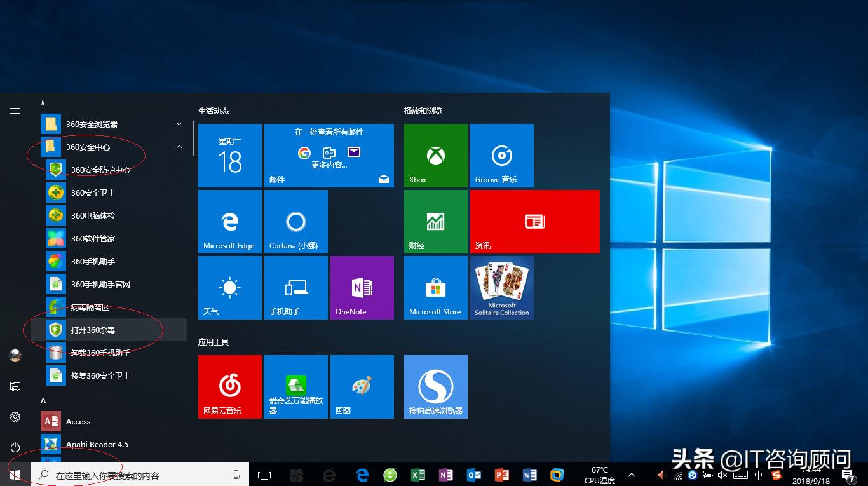Click Excel icon in taskbar

tap(417, 475)
